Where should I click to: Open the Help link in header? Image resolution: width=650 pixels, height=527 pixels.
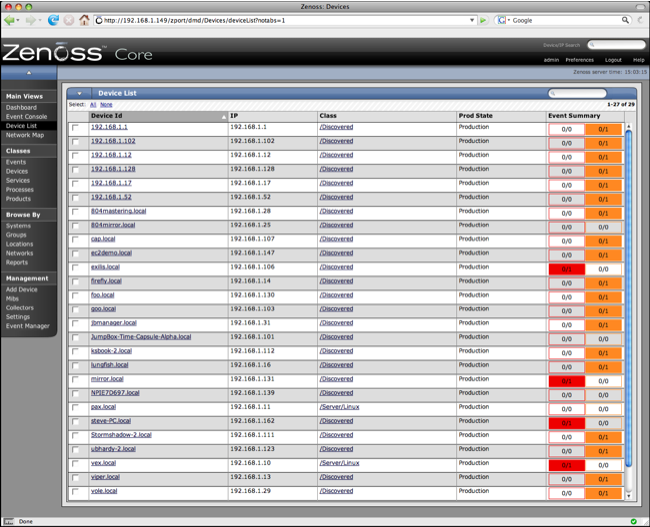point(638,60)
